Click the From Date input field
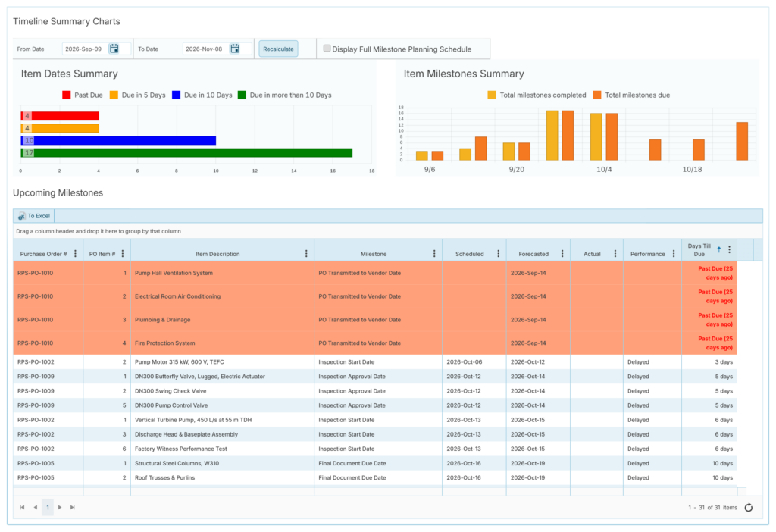 coord(84,49)
